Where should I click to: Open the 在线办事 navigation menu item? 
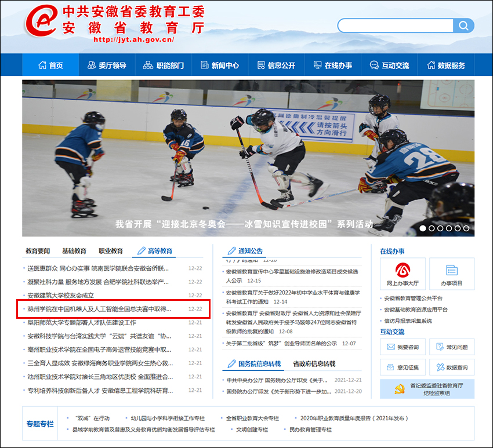[x=333, y=65]
